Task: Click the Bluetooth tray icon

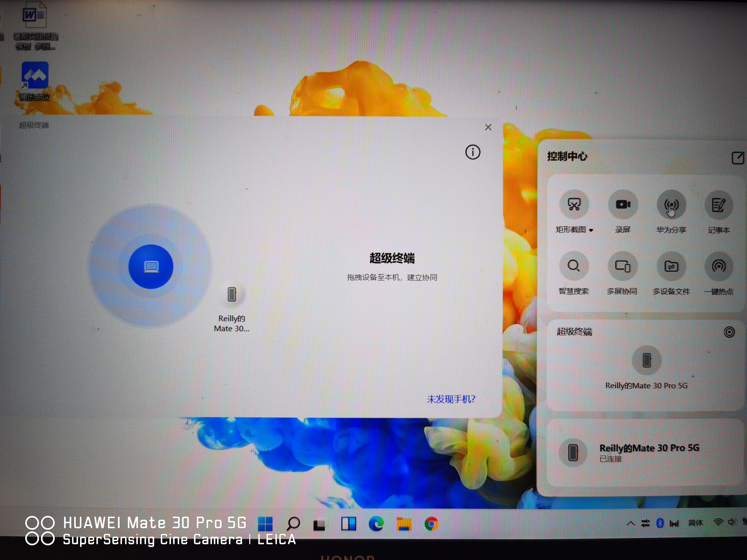Action: [660, 523]
